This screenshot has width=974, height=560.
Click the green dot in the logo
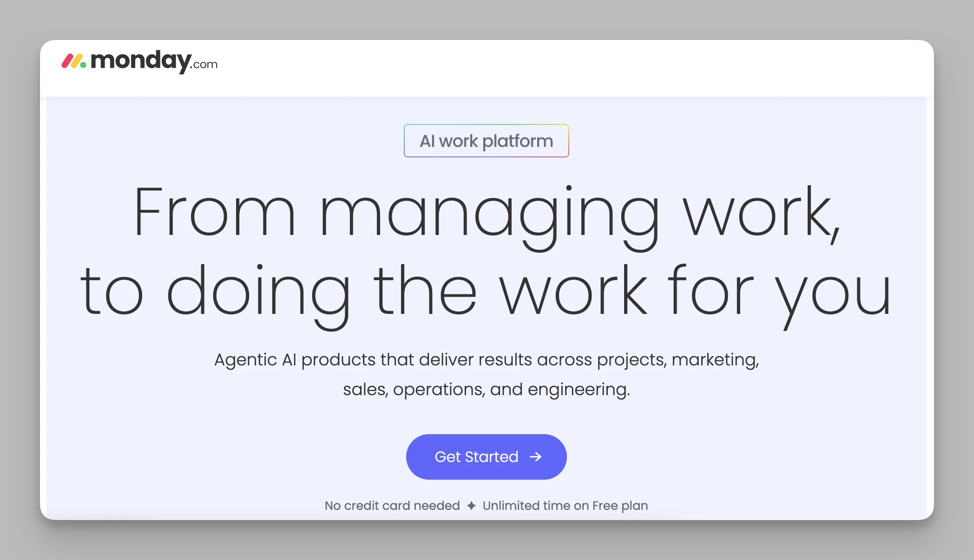click(x=83, y=65)
